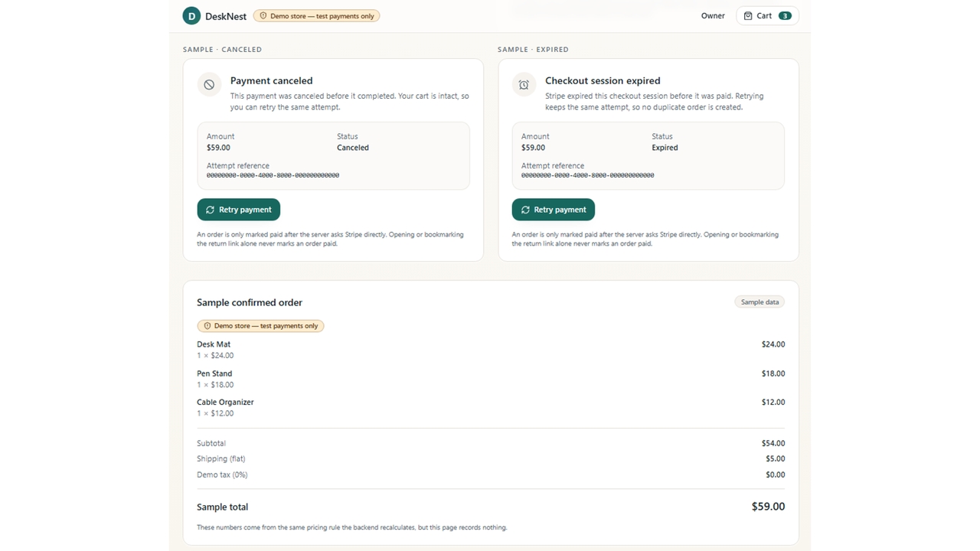Click the Cable Organizer price $12.00
The height and width of the screenshot is (551, 980).
coord(773,402)
